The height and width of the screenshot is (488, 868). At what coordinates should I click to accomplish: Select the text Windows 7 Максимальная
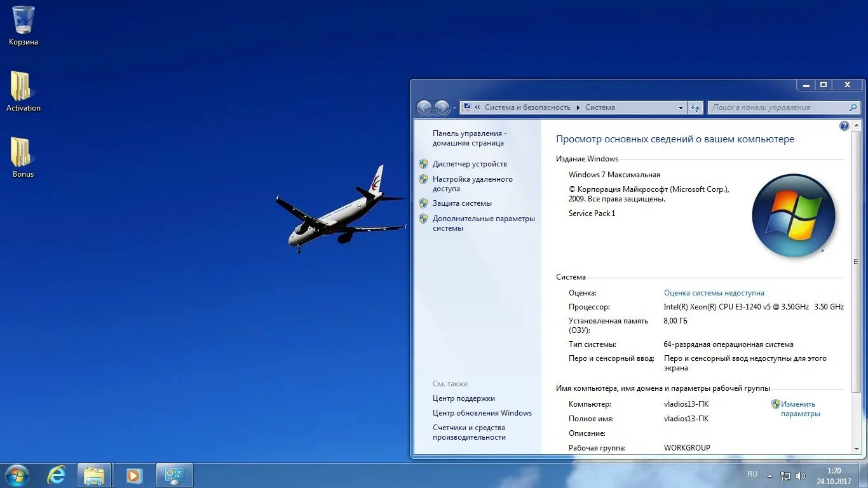pos(614,175)
